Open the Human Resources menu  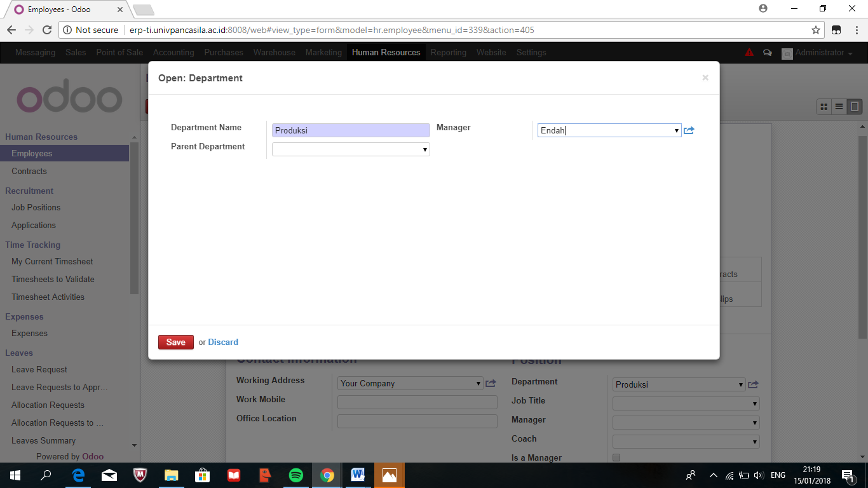pyautogui.click(x=386, y=53)
